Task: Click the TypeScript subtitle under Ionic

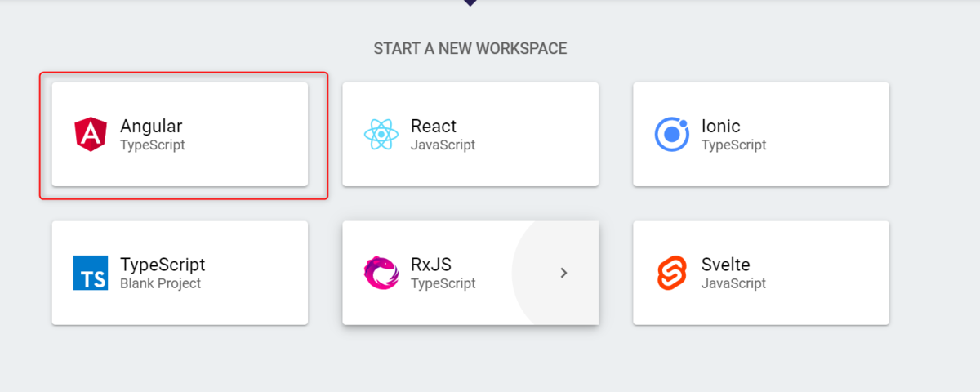Action: point(734,145)
